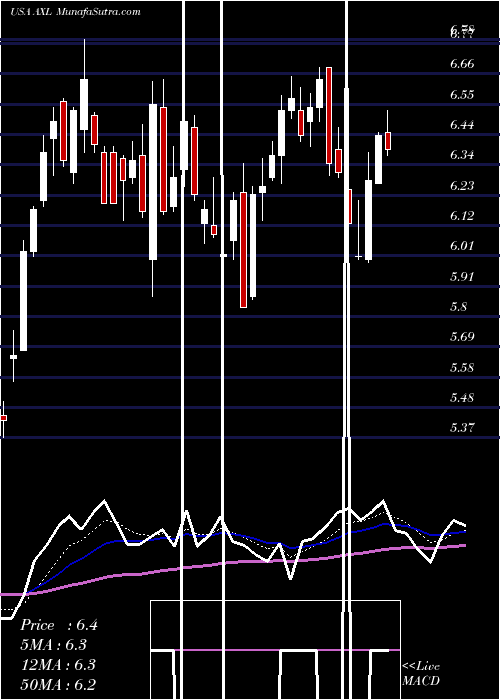The height and width of the screenshot is (700, 500).
Task: Click the 6.23 price axis label
Action: tap(462, 185)
